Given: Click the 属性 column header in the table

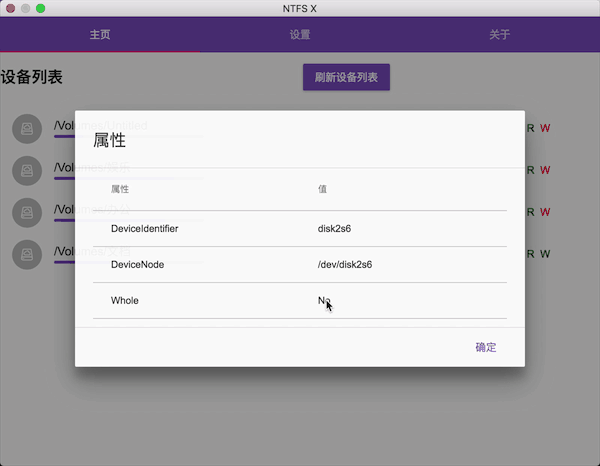Looking at the screenshot, I should (120, 189).
